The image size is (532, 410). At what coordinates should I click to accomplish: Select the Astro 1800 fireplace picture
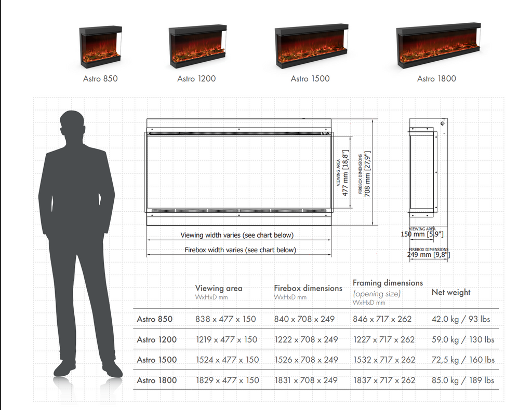pyautogui.click(x=437, y=46)
